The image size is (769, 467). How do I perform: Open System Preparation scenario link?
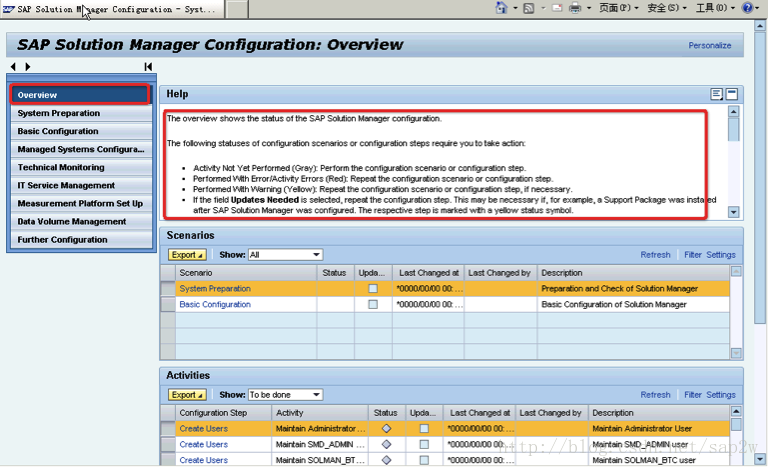pyautogui.click(x=215, y=288)
